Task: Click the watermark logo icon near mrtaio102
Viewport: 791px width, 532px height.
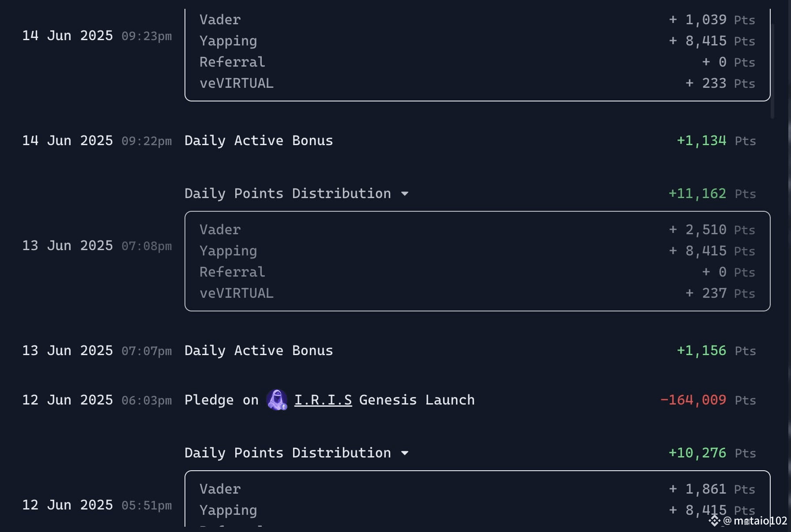Action: point(714,521)
